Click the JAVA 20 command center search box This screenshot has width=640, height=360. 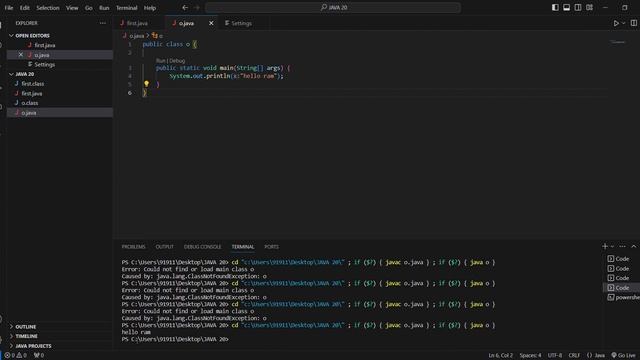[x=333, y=7]
